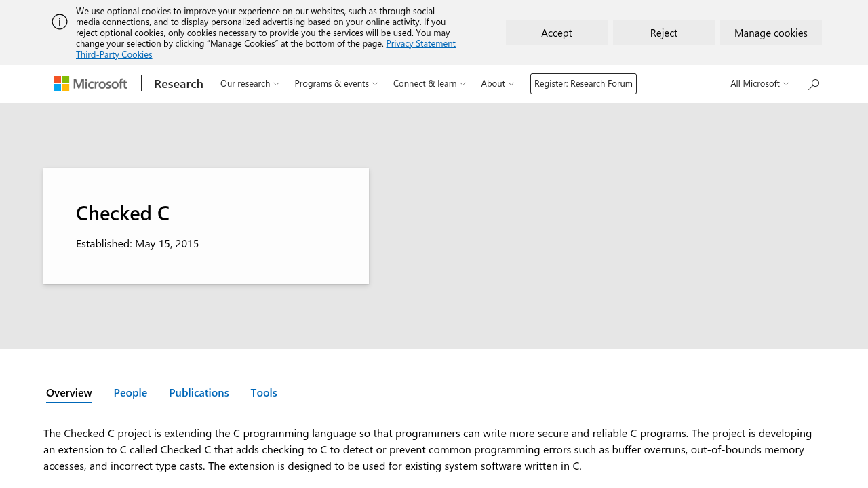Accept optional cookies
The height and width of the screenshot is (488, 868).
(x=557, y=33)
